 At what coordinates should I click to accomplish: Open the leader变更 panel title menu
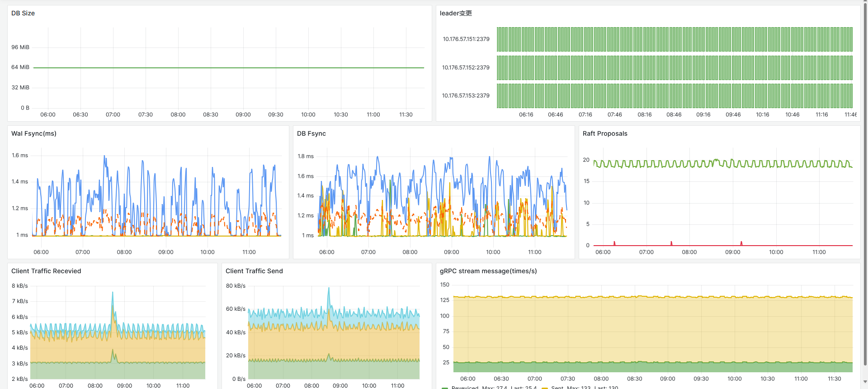coord(456,13)
